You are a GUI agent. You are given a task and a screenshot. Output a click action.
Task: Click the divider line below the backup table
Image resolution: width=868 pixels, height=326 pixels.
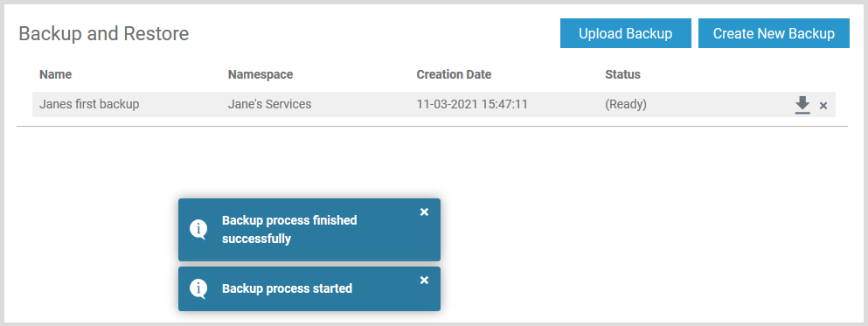click(433, 126)
